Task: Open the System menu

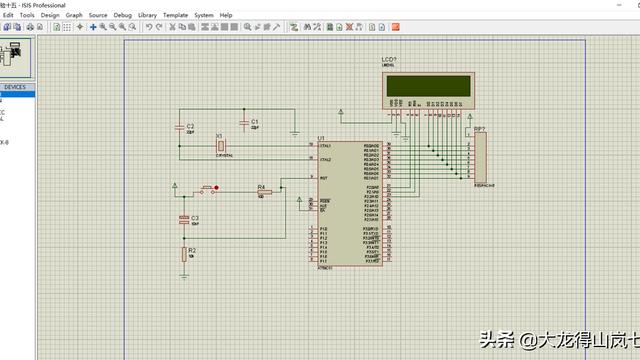Action: (x=204, y=15)
